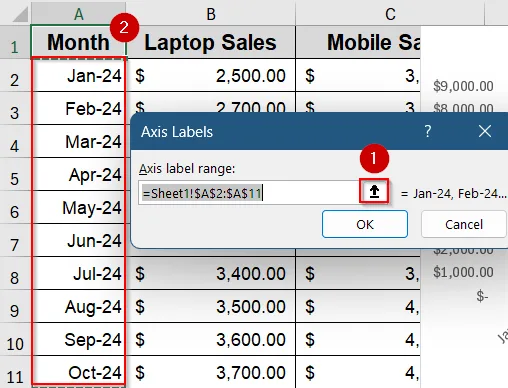Close the Axis Labels dialog
This screenshot has height=388, width=508.
point(485,131)
